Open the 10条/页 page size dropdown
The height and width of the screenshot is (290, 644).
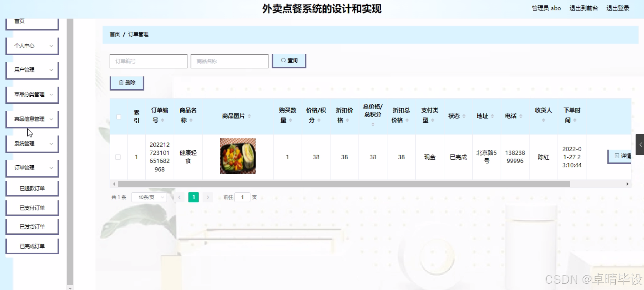tap(149, 197)
